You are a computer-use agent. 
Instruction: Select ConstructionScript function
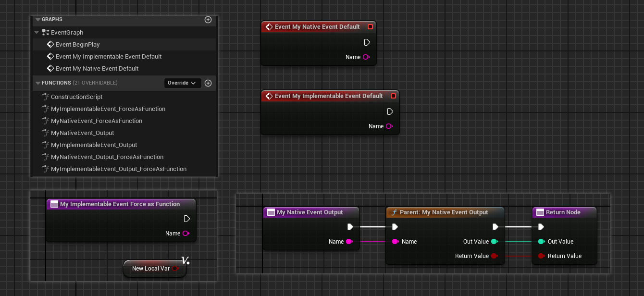pos(76,97)
